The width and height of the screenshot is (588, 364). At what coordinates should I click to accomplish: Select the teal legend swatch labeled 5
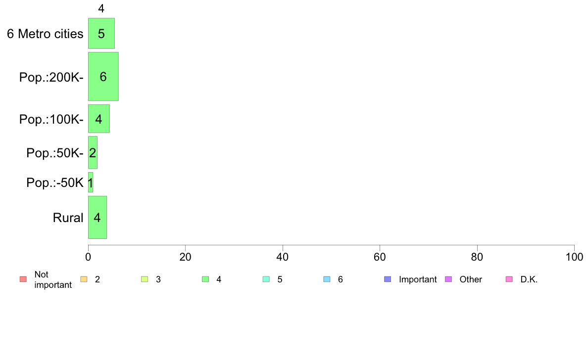click(x=266, y=279)
